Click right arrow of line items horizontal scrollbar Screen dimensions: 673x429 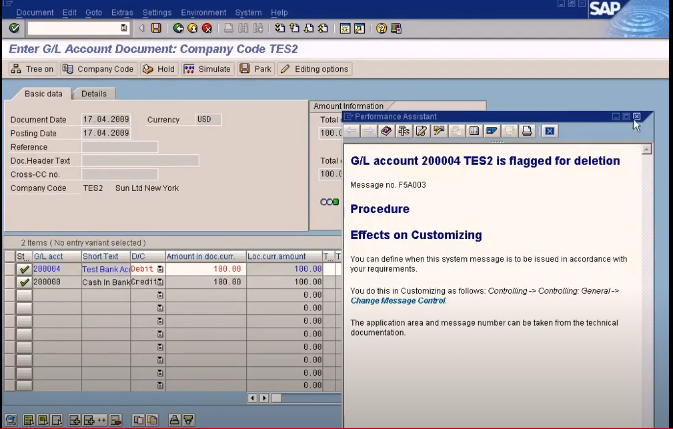click(264, 398)
